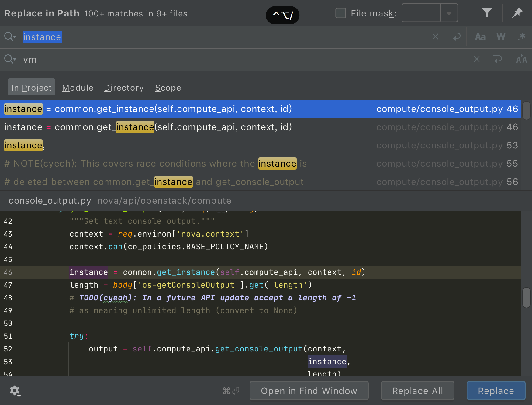The width and height of the screenshot is (532, 405).
Task: Click the filter funnel icon
Action: click(487, 13)
